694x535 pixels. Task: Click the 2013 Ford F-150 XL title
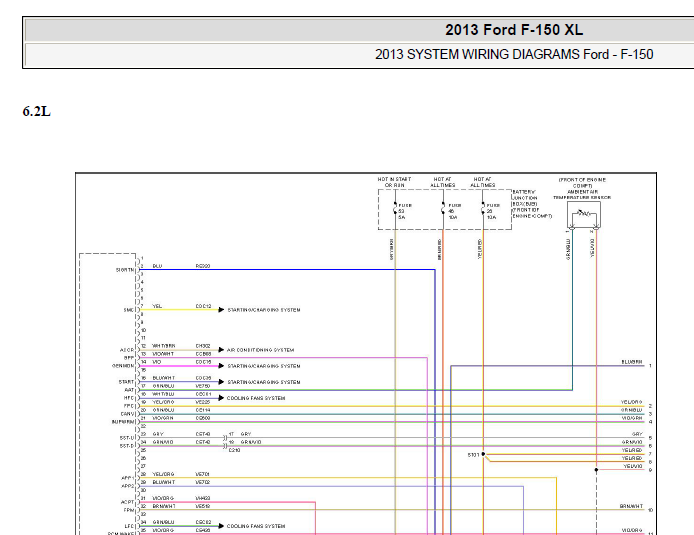click(514, 30)
